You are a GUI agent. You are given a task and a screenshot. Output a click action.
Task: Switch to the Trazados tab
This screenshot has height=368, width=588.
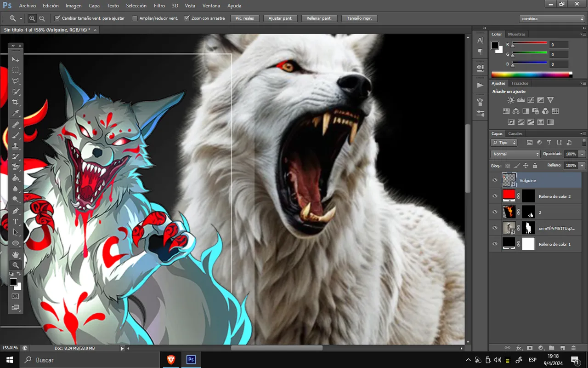[x=520, y=83]
